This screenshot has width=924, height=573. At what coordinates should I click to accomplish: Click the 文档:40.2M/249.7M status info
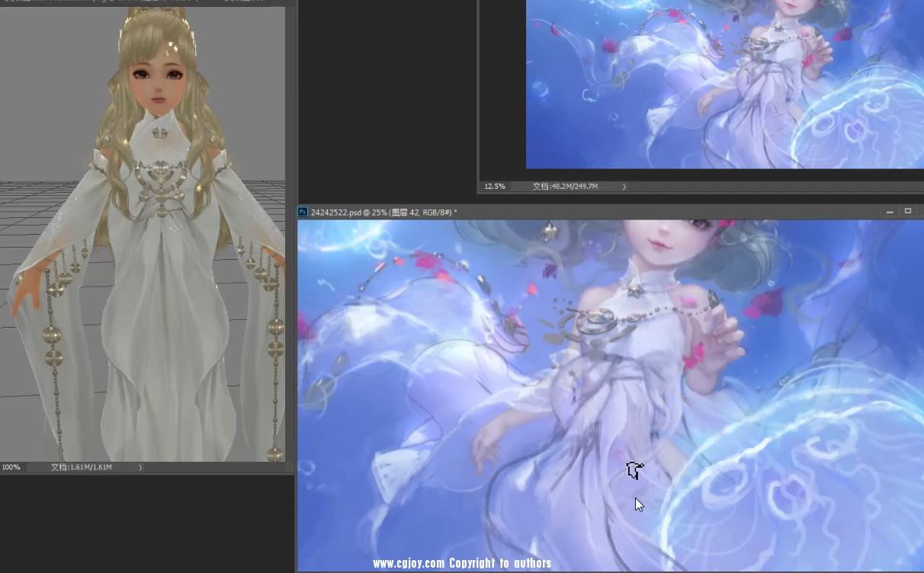coord(565,187)
